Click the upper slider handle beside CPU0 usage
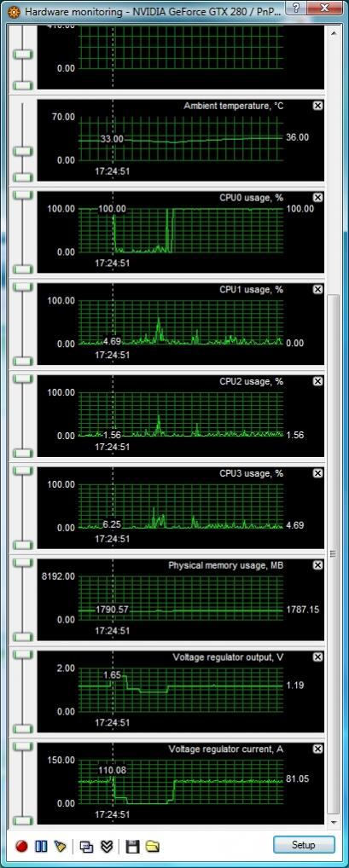349x868 pixels. 23,195
